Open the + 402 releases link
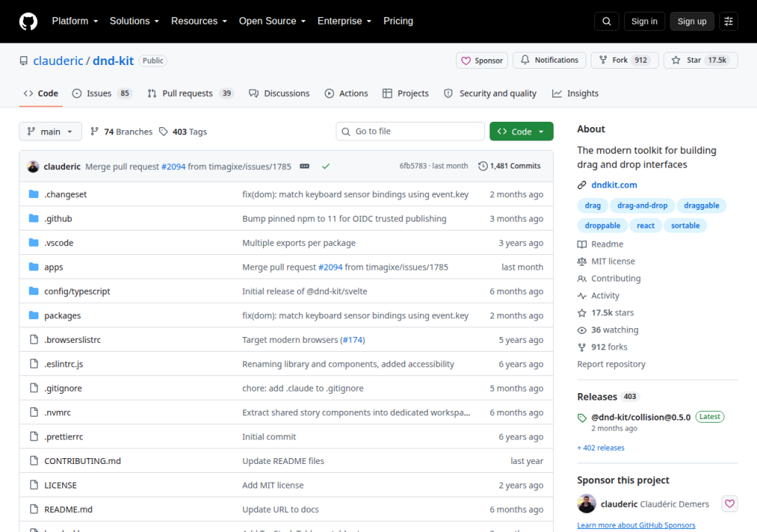 (x=600, y=448)
